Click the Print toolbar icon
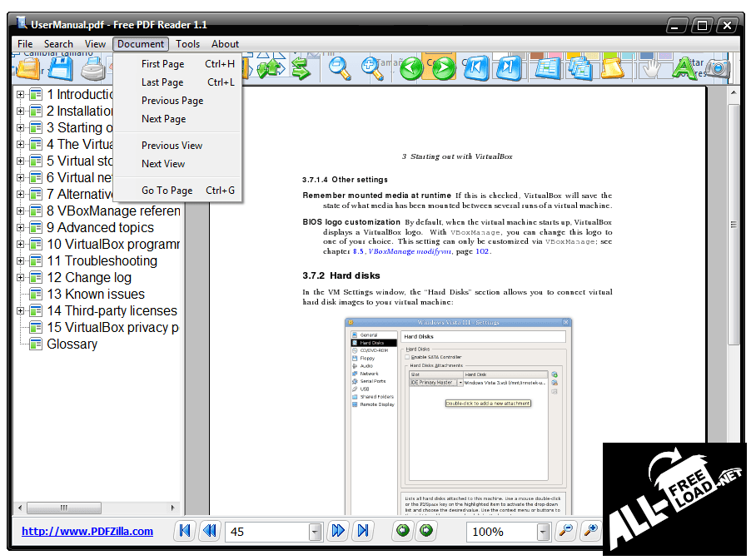The image size is (751, 560). click(93, 69)
